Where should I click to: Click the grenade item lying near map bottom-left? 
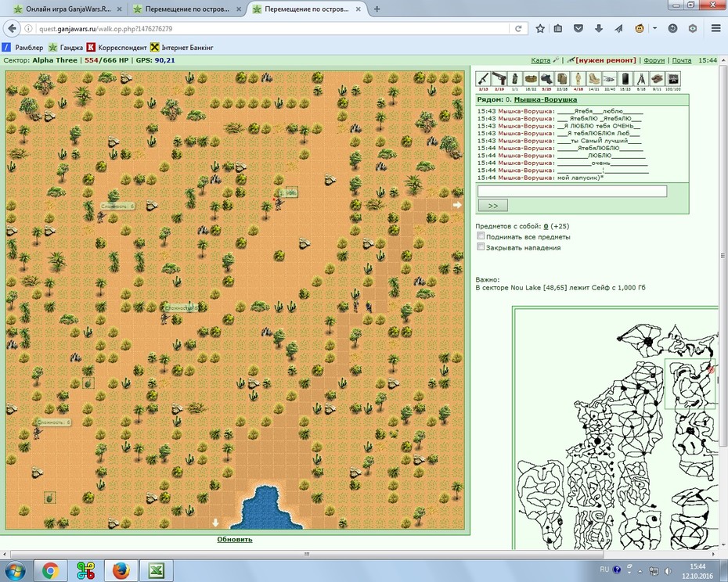pos(49,498)
